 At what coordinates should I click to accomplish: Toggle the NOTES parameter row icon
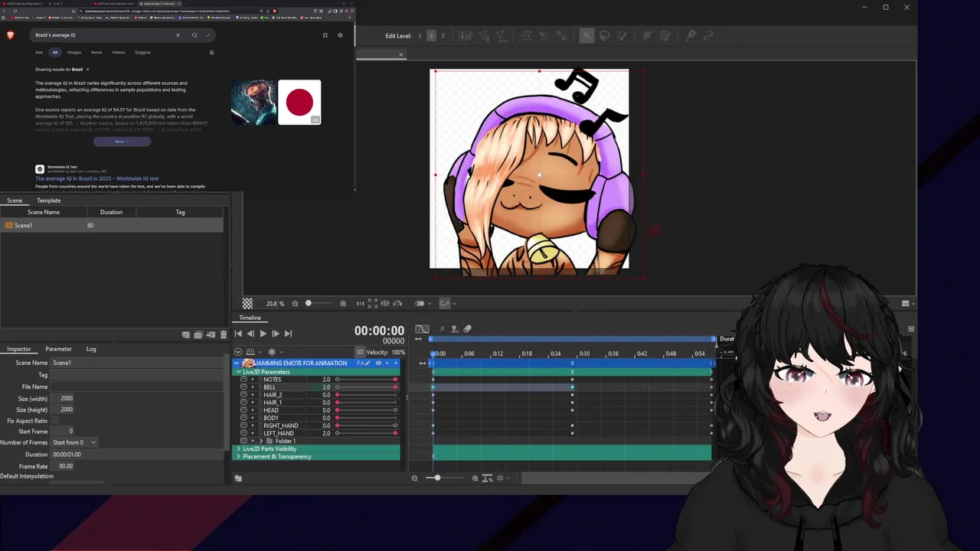243,380
